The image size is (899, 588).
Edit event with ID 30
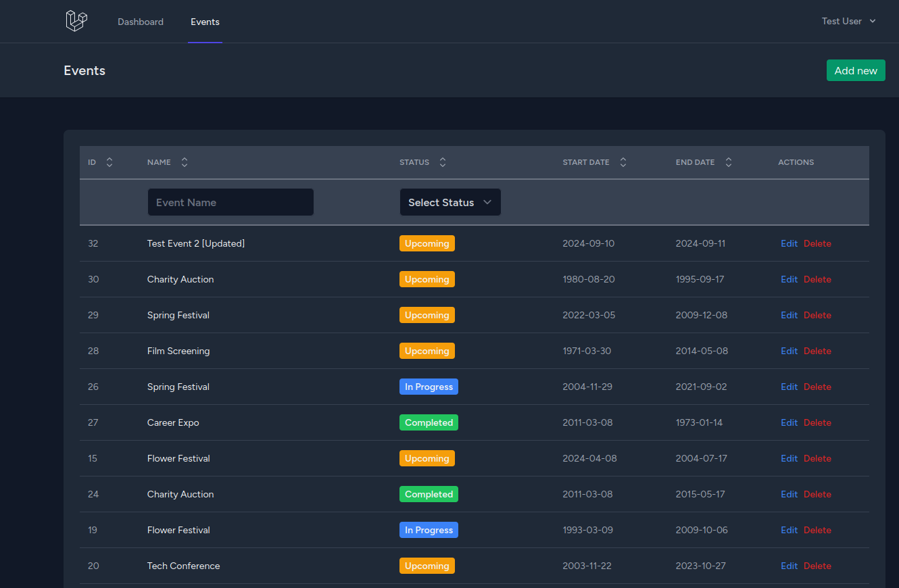click(789, 279)
